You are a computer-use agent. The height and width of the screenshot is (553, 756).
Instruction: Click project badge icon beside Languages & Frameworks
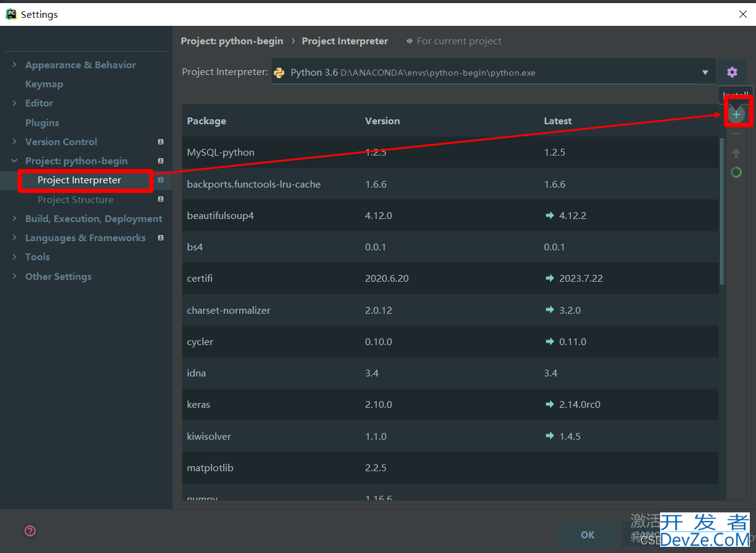click(x=160, y=237)
